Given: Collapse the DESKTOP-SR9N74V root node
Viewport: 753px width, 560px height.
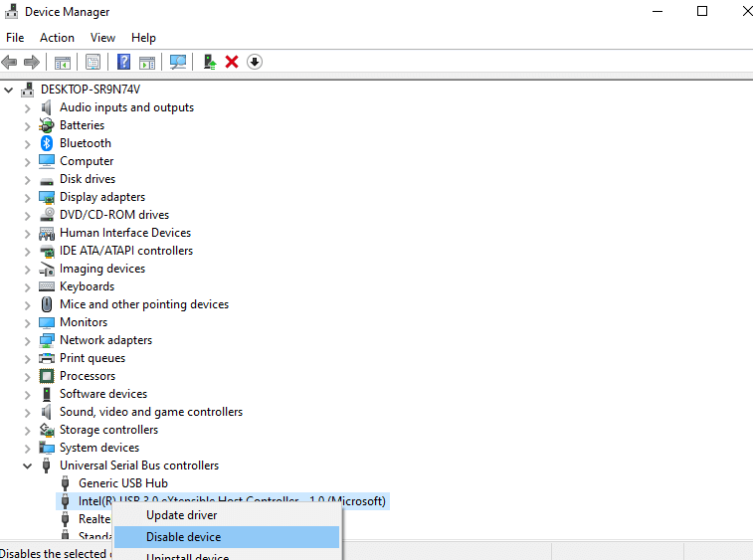Looking at the screenshot, I should tap(9, 90).
